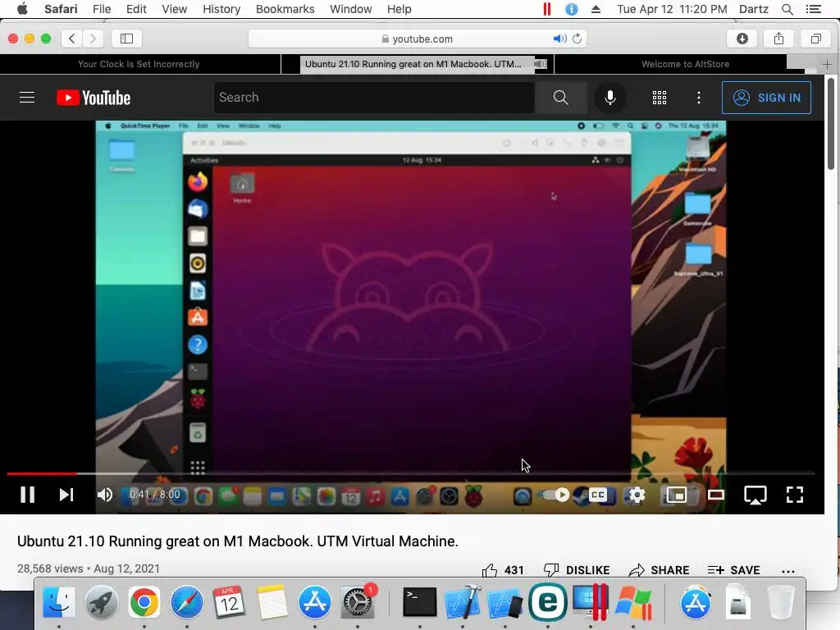Go forward with Safari forward arrow
The height and width of the screenshot is (630, 840).
point(93,39)
